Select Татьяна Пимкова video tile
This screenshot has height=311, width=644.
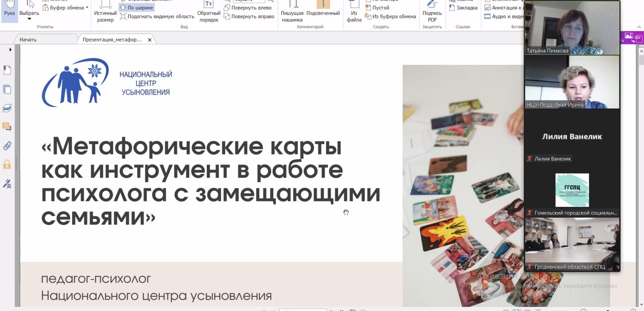click(572, 27)
